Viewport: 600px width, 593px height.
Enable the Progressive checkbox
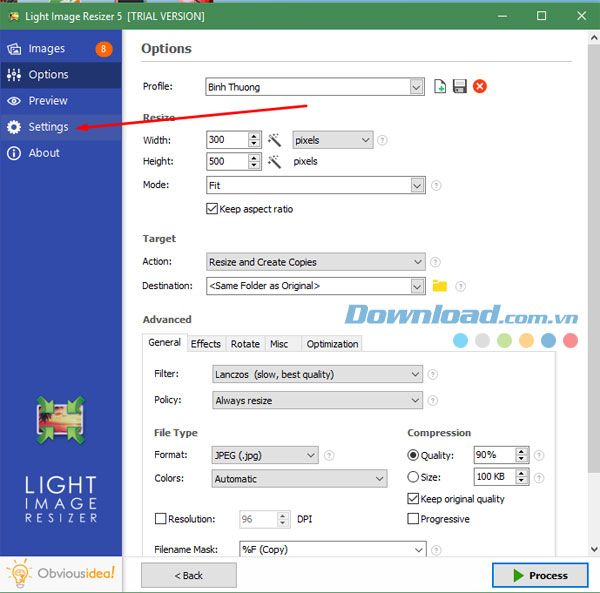pos(413,519)
